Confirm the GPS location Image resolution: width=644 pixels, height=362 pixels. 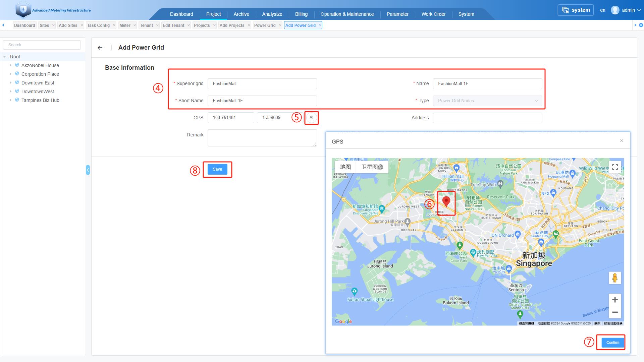(613, 343)
